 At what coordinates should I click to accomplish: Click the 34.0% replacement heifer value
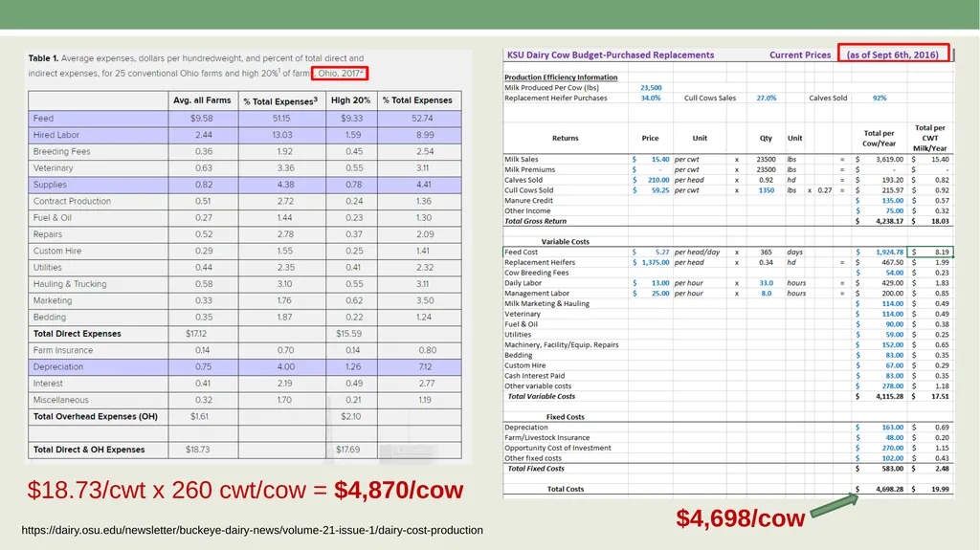coord(651,99)
